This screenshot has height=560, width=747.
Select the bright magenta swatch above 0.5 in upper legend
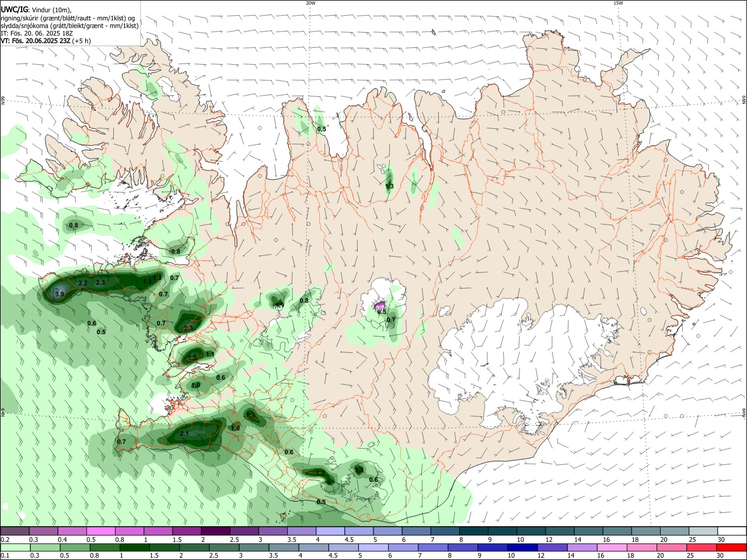click(100, 531)
